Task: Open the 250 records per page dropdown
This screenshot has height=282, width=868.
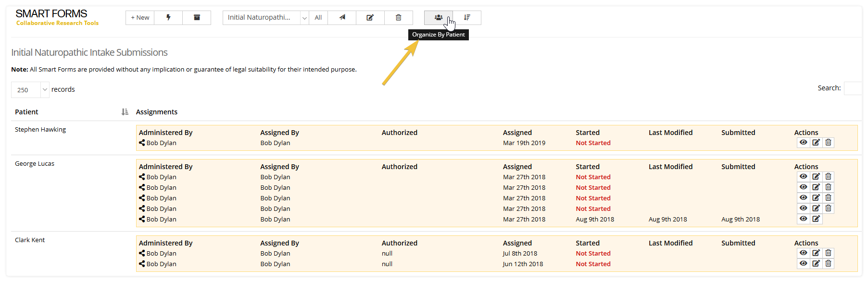Action: point(30,90)
